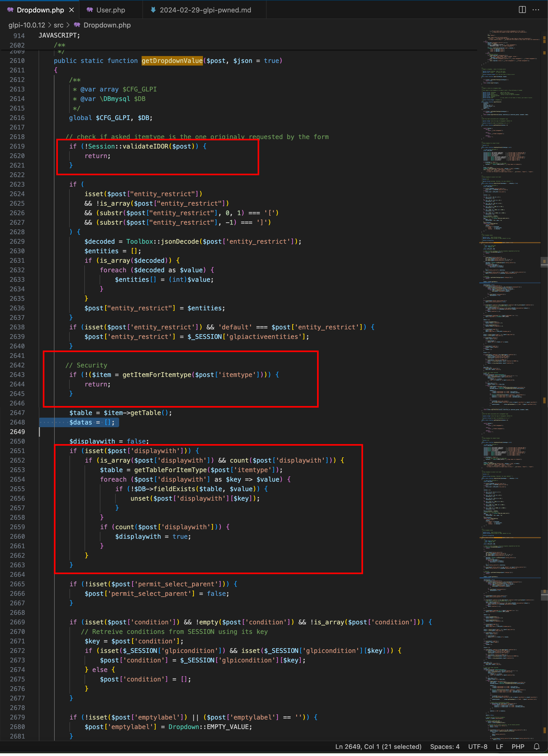Open the editor more actions menu
This screenshot has width=548, height=756.
coord(536,10)
